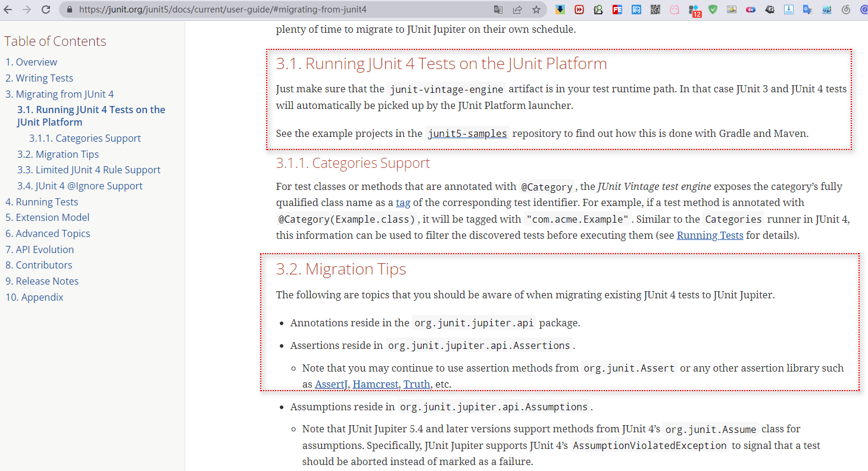Open the junit5-samples repository link
The width and height of the screenshot is (868, 471).
pyautogui.click(x=467, y=133)
